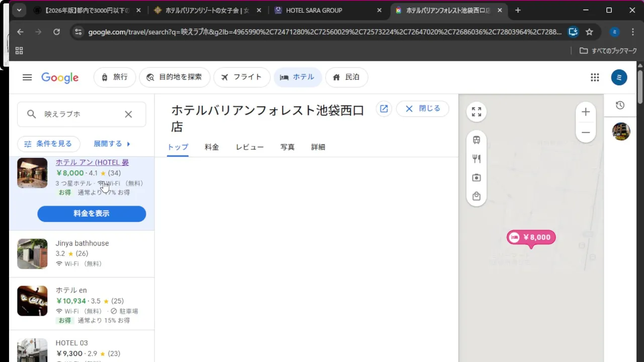Viewport: 644px width, 362px height.
Task: Expand the filters with 展開する
Action: [x=112, y=144]
